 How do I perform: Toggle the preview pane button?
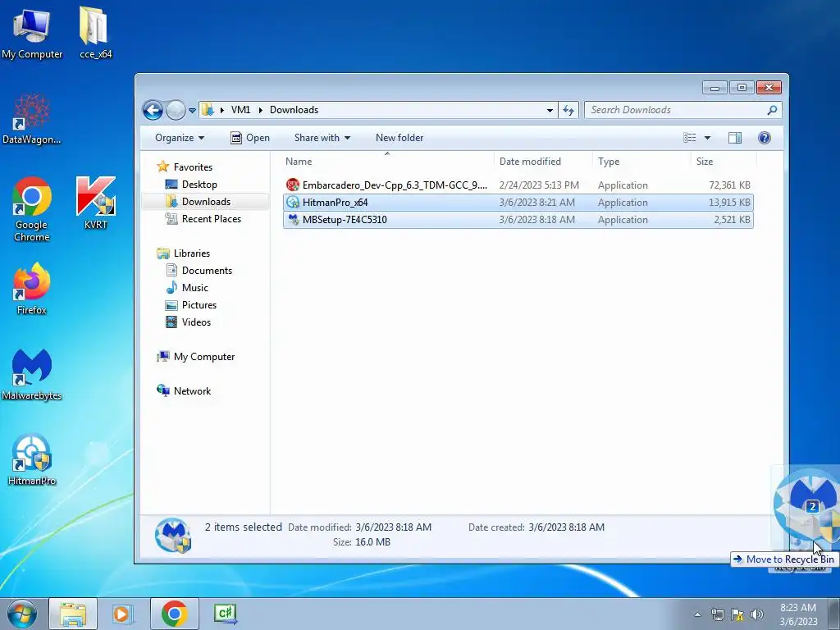pyautogui.click(x=735, y=138)
